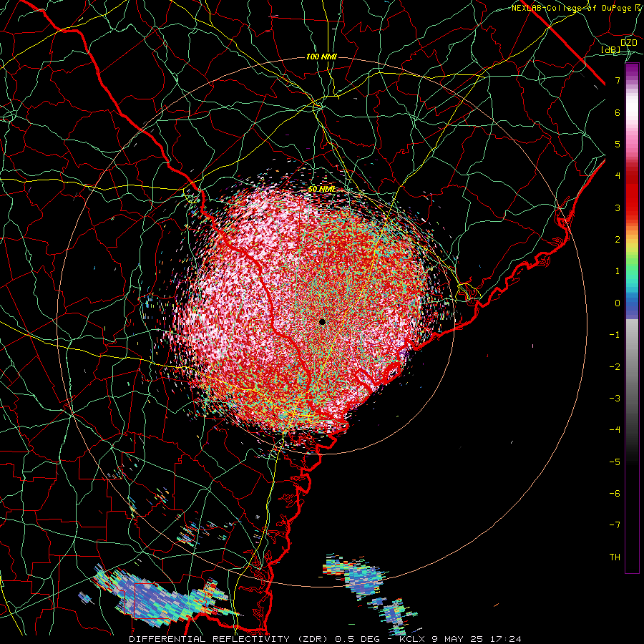644x644 pixels.
Task: Click the 17:24 timestamp text
Action: (x=505, y=639)
